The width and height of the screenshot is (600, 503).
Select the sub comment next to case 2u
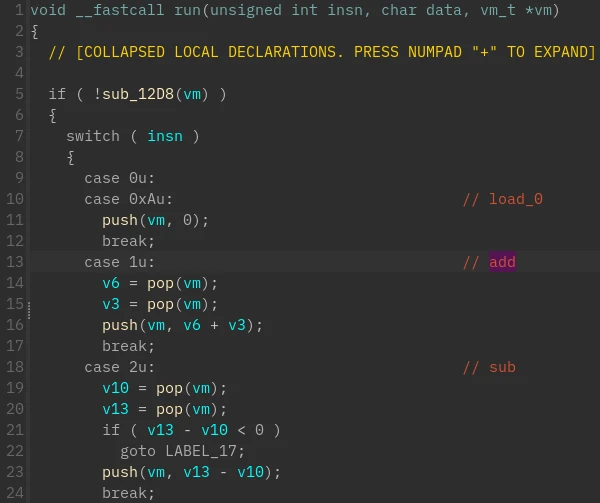[x=502, y=367]
